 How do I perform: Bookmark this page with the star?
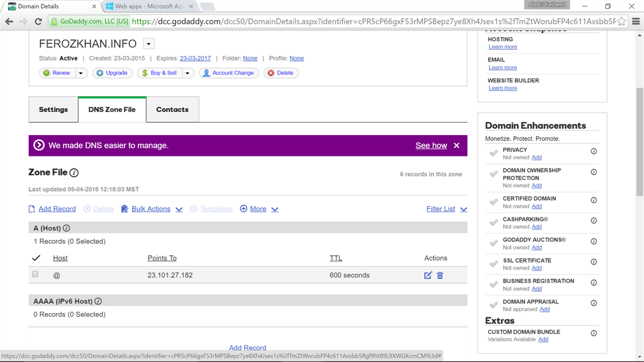click(x=622, y=21)
